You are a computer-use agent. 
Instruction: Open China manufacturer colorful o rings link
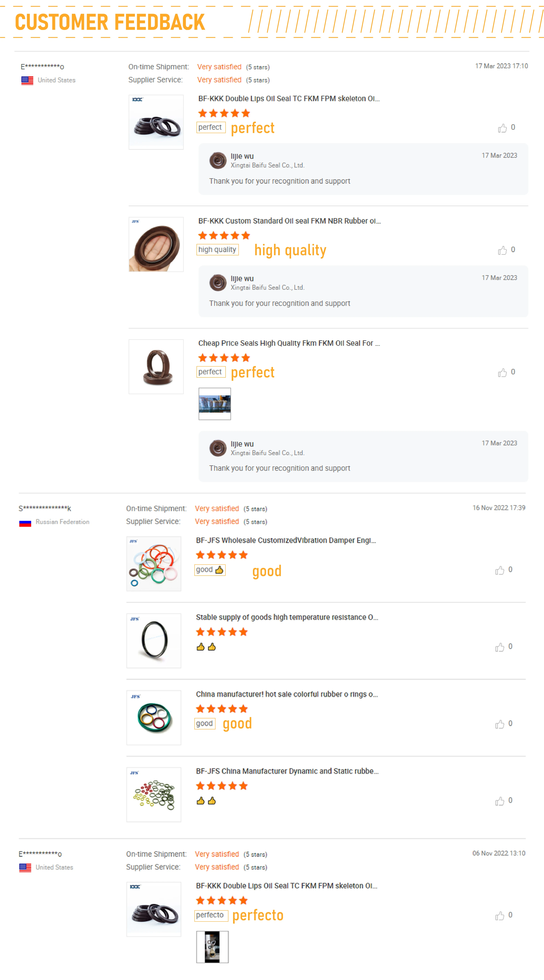click(x=287, y=694)
